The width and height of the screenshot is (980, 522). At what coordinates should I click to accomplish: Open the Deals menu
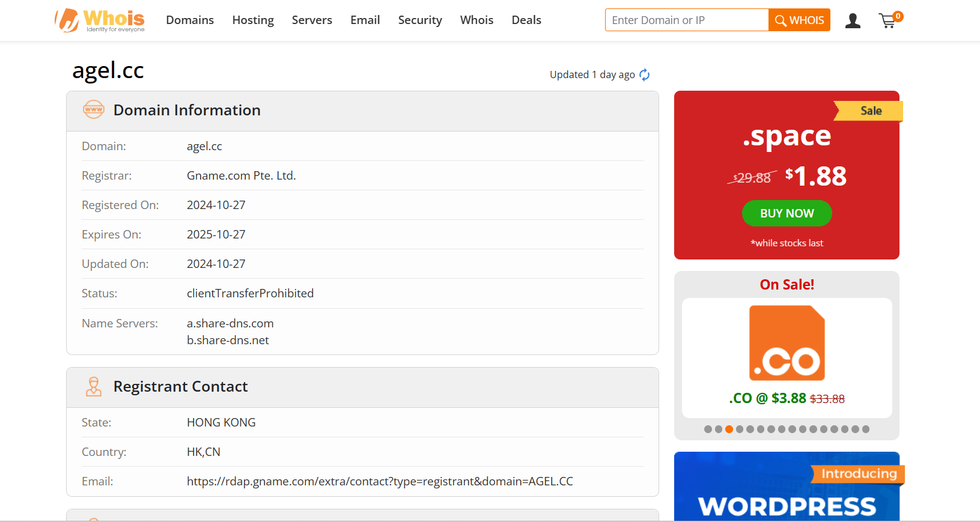point(526,20)
